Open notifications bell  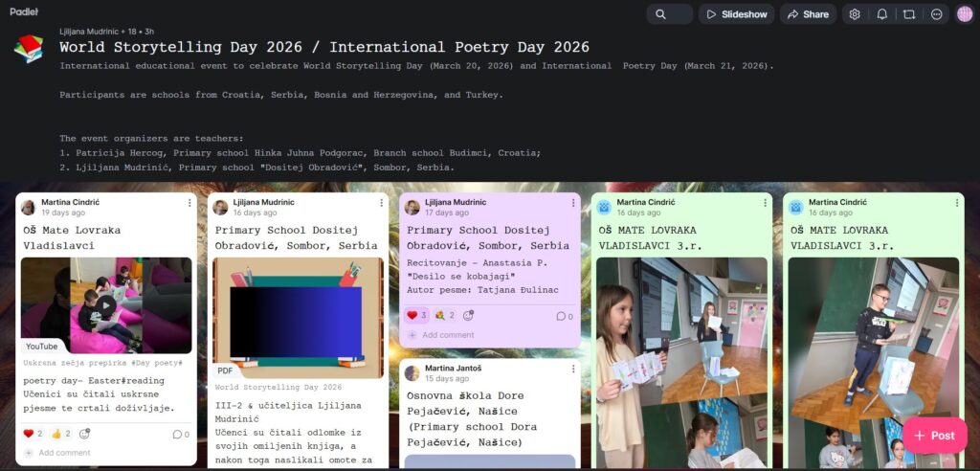(882, 14)
